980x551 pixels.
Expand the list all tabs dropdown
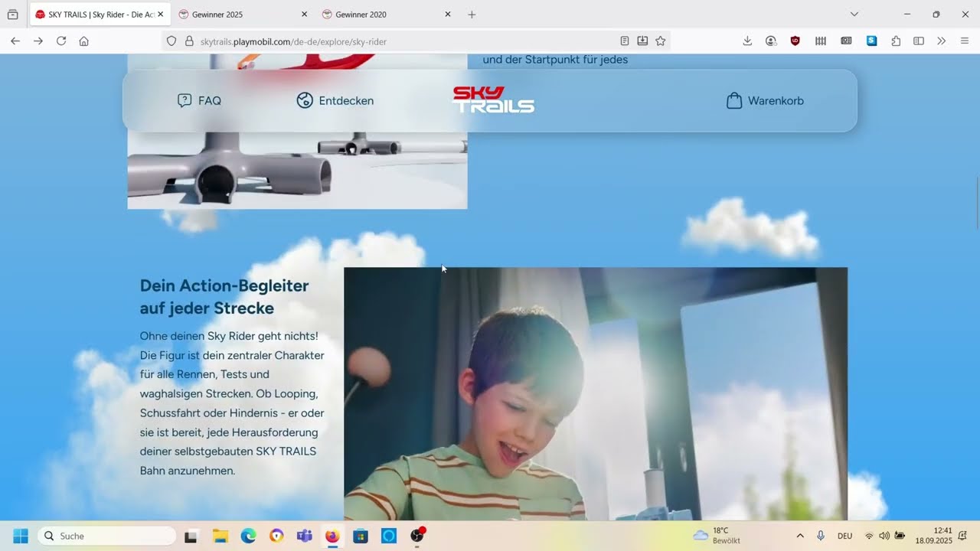[854, 15]
